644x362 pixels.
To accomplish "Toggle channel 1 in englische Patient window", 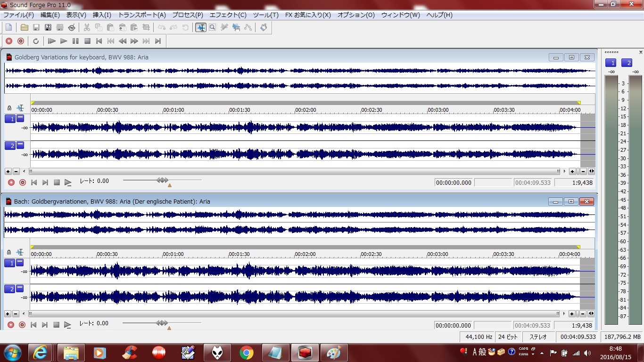I will click(10, 263).
